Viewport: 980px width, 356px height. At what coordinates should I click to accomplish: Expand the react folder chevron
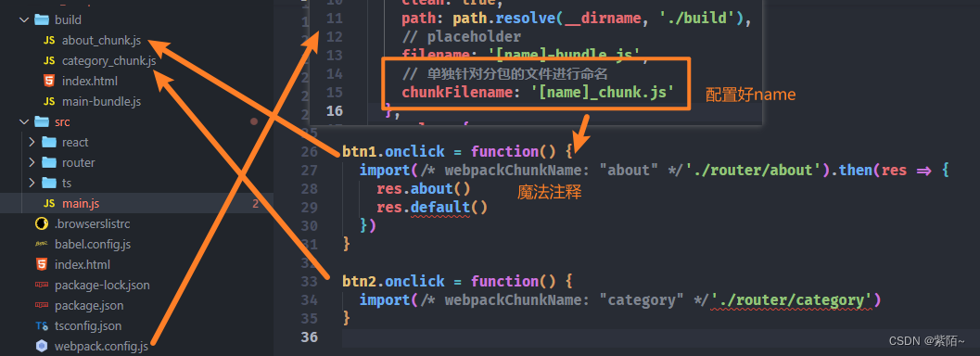tap(32, 143)
